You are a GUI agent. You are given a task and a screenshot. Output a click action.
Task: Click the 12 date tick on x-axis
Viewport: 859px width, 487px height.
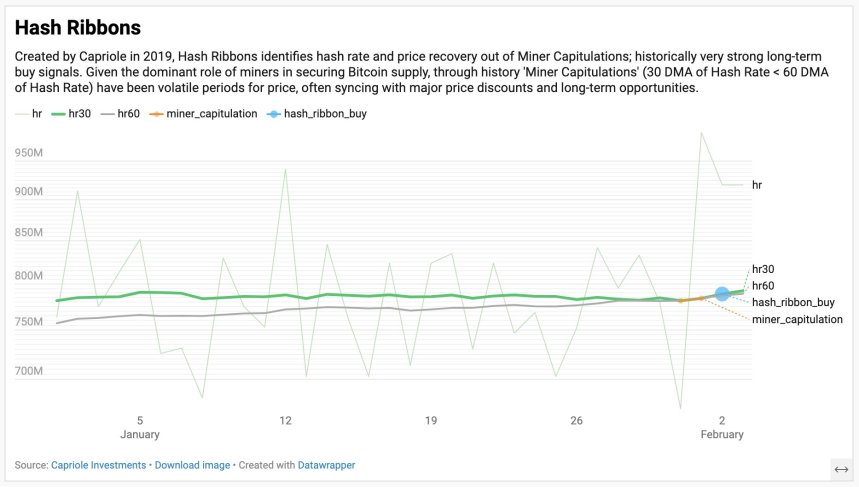click(285, 421)
